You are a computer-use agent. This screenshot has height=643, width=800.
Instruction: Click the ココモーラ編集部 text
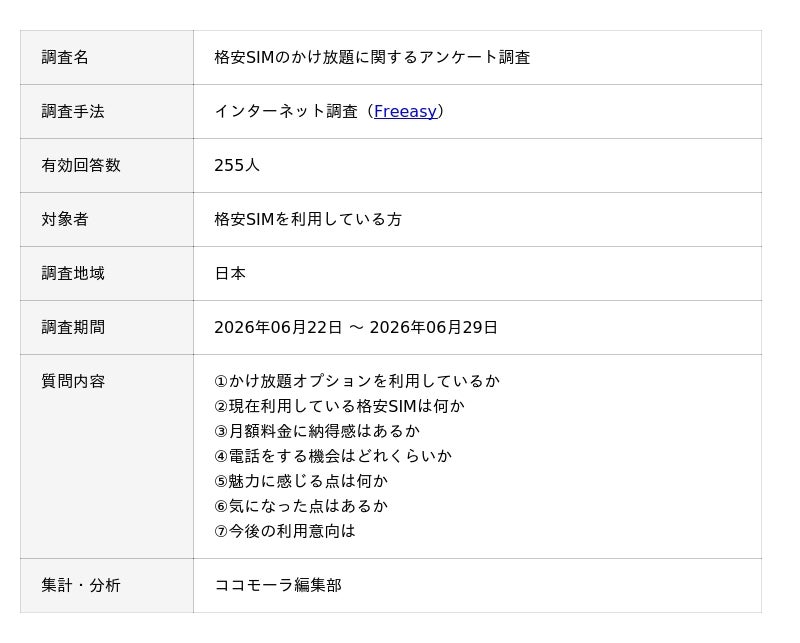(x=278, y=585)
